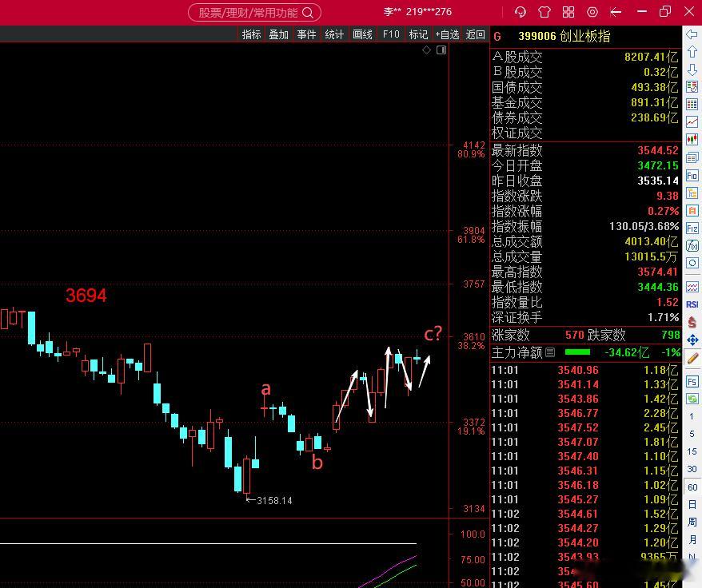Click the F12 trading icon
This screenshot has width=702, height=588.
(692, 228)
